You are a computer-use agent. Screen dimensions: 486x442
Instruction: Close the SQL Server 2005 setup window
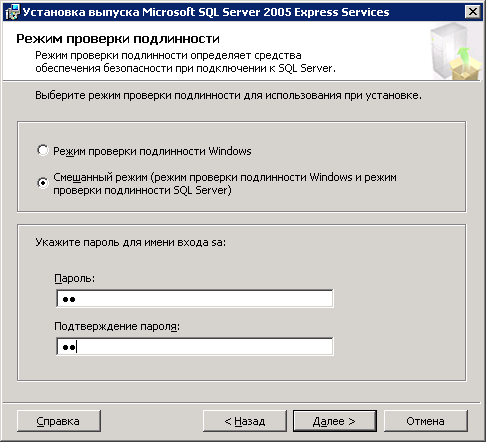[x=473, y=12]
